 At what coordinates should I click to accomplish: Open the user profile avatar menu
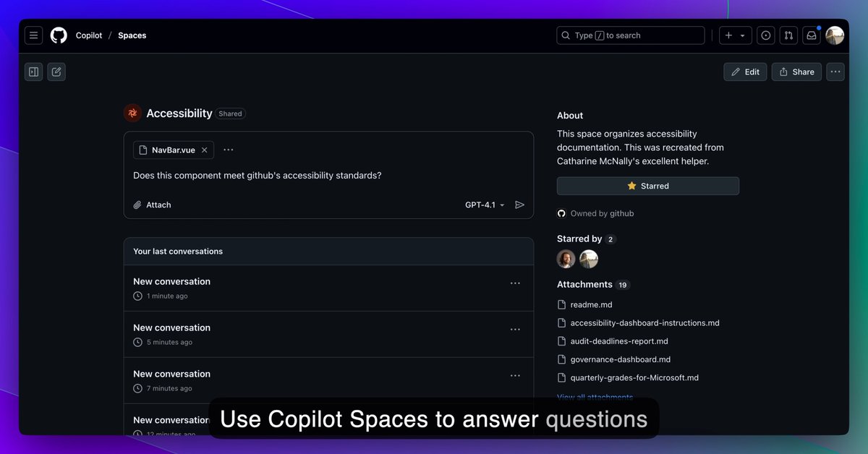(835, 35)
